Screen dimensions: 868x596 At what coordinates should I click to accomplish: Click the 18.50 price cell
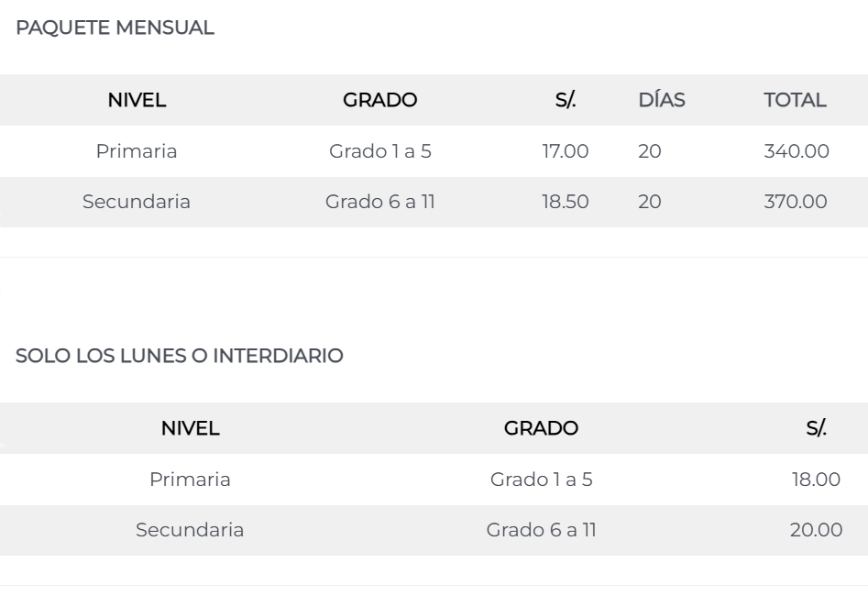(566, 202)
